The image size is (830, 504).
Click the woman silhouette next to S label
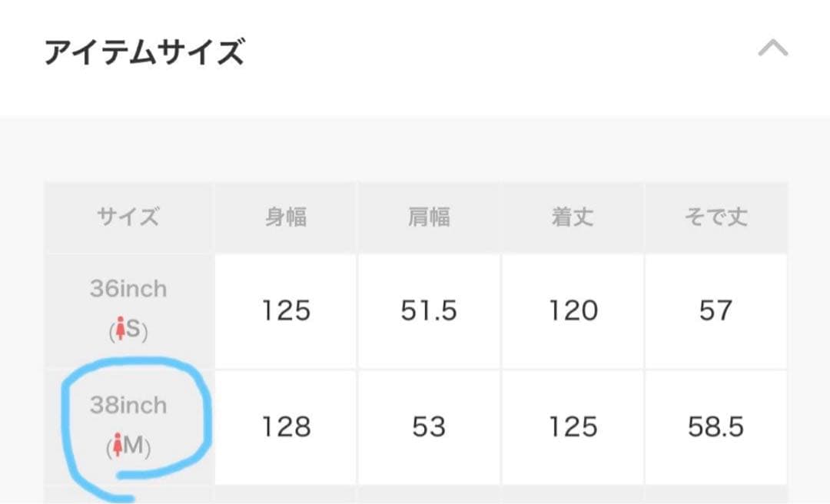(121, 328)
